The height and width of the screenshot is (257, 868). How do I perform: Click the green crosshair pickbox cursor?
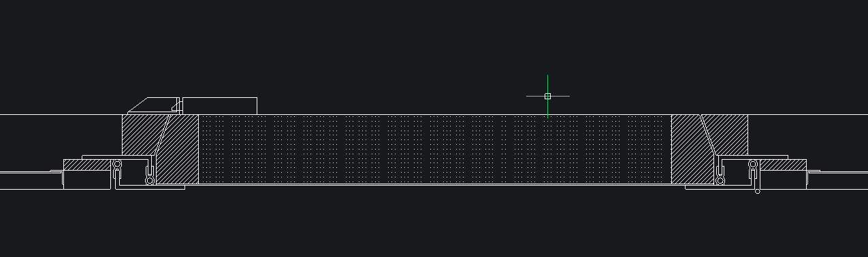[547, 96]
